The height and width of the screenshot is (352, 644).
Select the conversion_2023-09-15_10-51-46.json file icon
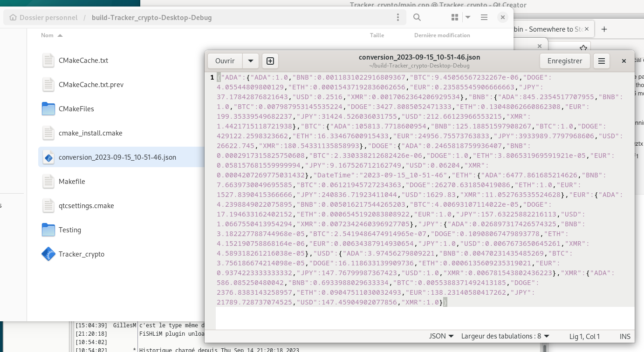(x=48, y=157)
